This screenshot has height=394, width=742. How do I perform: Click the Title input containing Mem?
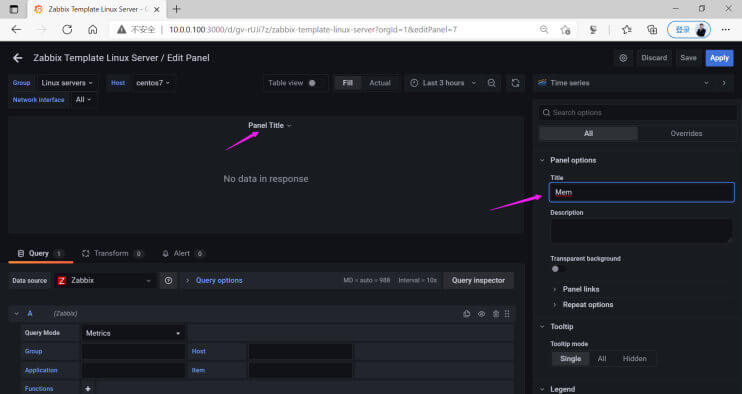(642, 192)
